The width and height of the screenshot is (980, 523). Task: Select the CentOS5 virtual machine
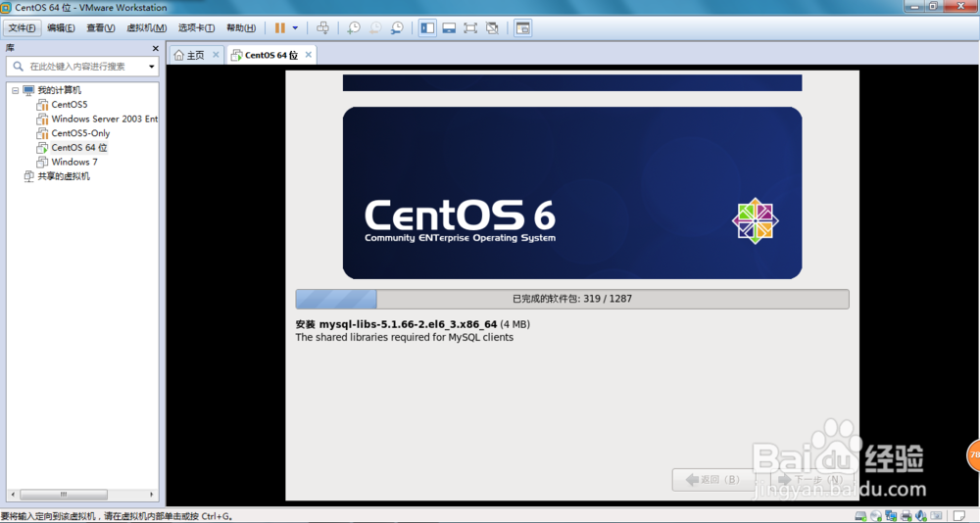click(70, 105)
